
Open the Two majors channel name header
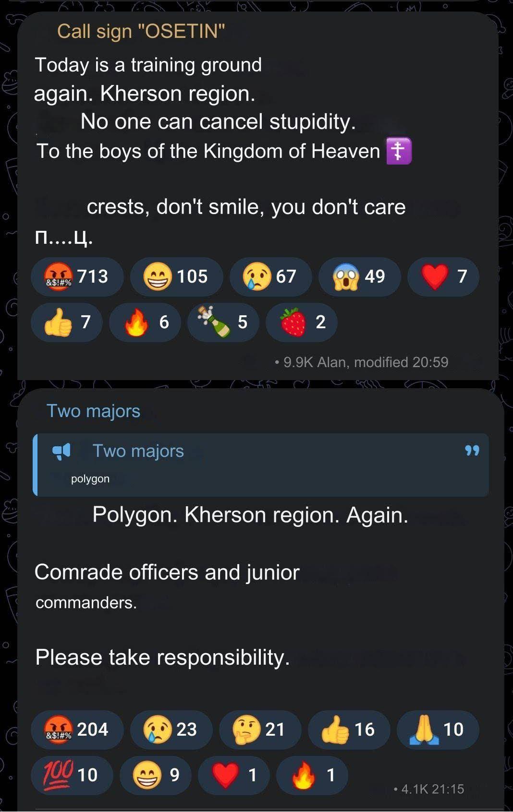click(x=93, y=411)
